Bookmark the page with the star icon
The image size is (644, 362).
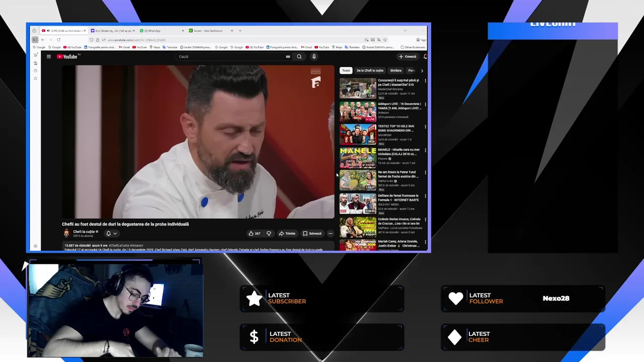click(385, 40)
